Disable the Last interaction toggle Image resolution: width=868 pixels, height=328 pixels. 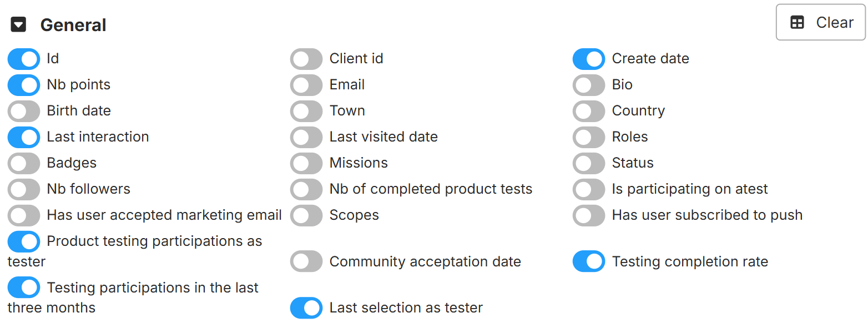pos(24,137)
